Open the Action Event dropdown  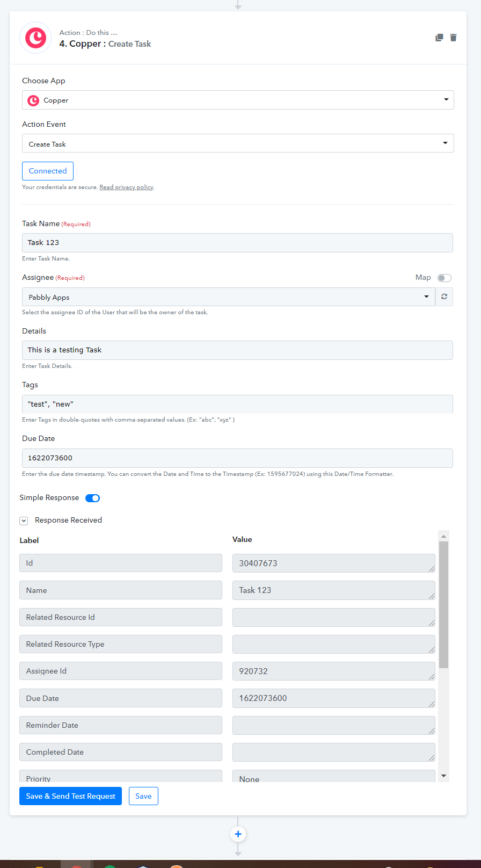tap(238, 143)
